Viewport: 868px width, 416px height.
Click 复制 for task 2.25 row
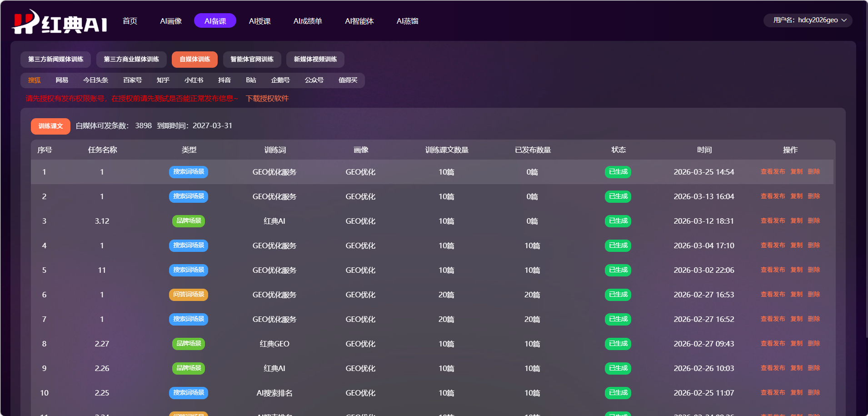(x=796, y=393)
